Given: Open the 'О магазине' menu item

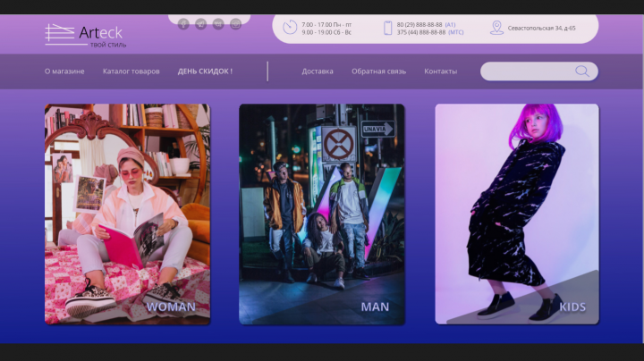Looking at the screenshot, I should pos(64,71).
